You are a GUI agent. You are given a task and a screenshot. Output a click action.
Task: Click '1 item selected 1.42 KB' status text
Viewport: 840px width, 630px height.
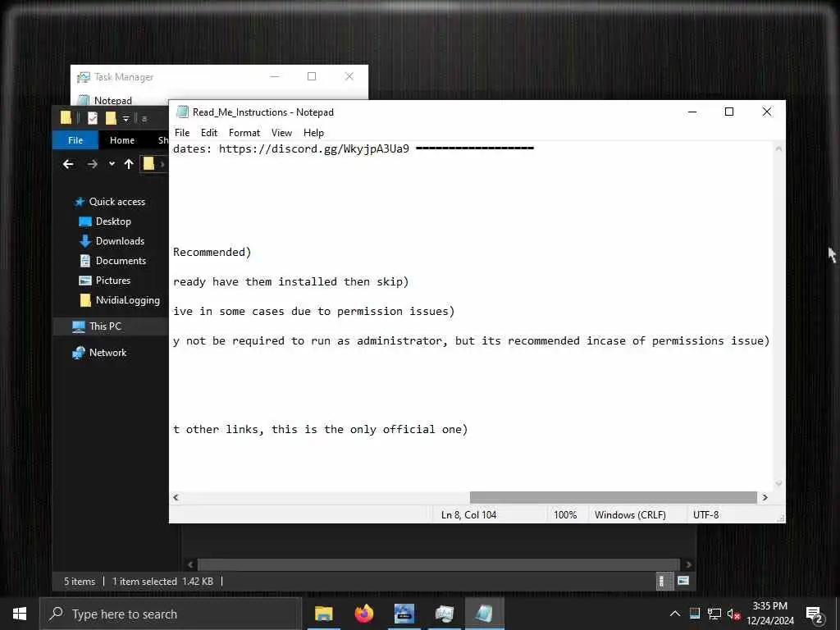coord(162,582)
